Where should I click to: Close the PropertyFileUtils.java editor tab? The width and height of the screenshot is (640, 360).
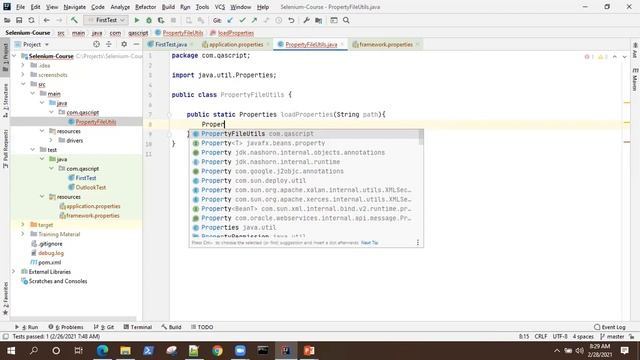(342, 44)
